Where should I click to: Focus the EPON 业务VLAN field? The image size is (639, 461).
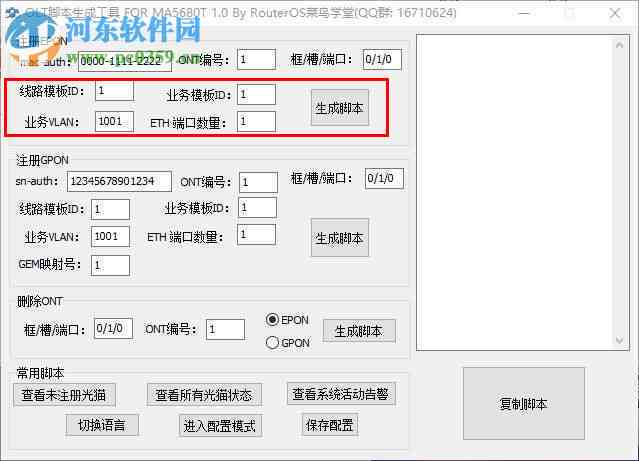(115, 121)
